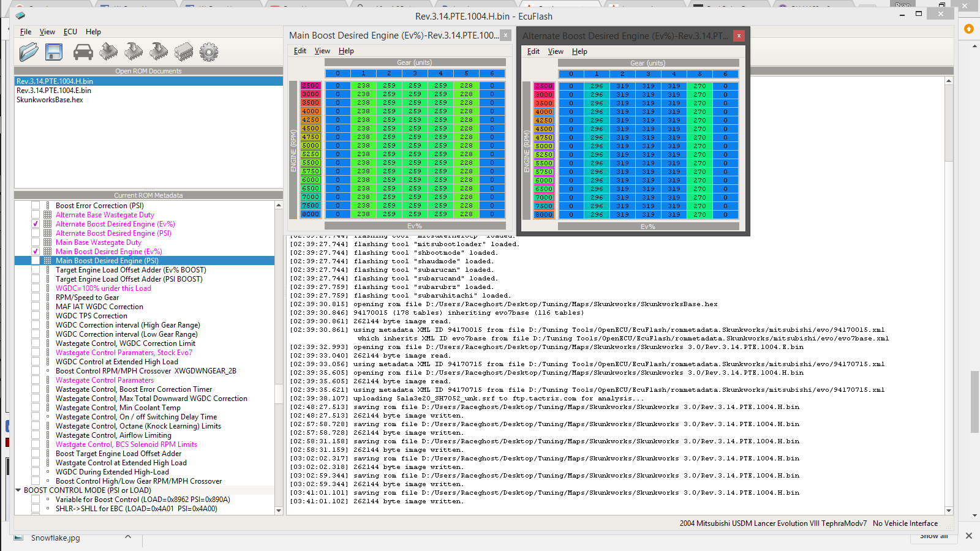Viewport: 980px width, 551px height.
Task: Collapse the BOOST CONTROL MODE tree group
Action: click(18, 490)
